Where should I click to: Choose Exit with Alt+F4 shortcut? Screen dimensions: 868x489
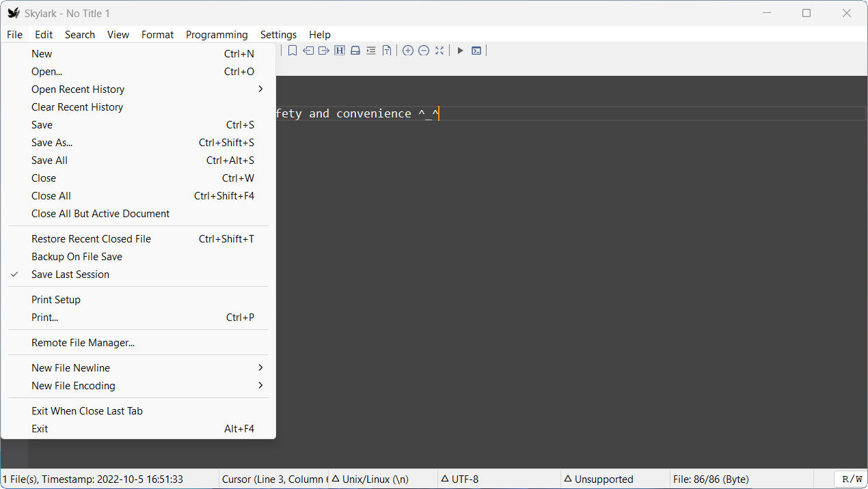(138, 429)
